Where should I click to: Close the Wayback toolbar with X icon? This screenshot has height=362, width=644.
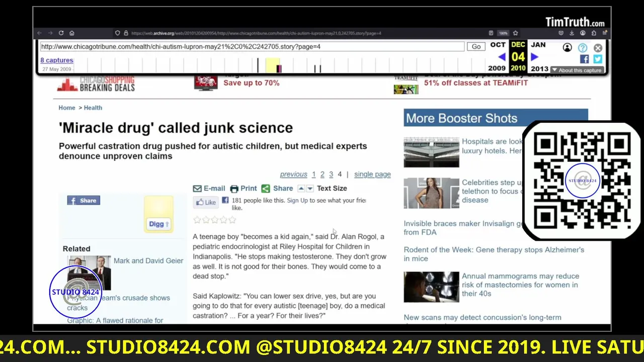click(x=598, y=48)
